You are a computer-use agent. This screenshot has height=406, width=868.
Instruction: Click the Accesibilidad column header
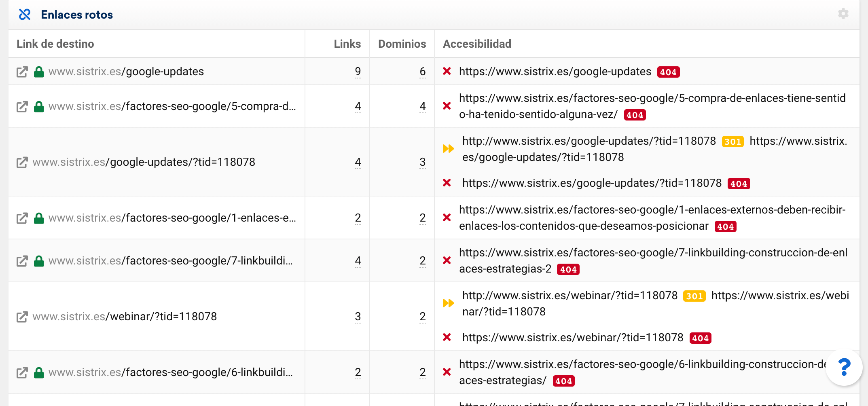click(x=477, y=44)
